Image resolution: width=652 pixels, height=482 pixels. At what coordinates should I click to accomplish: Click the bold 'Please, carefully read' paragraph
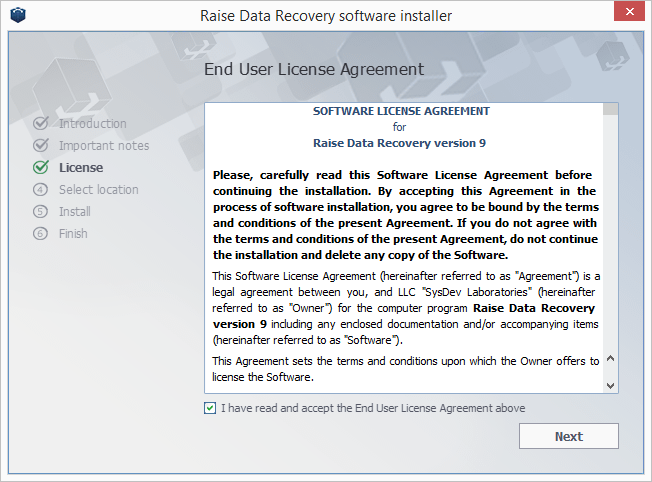click(x=405, y=215)
